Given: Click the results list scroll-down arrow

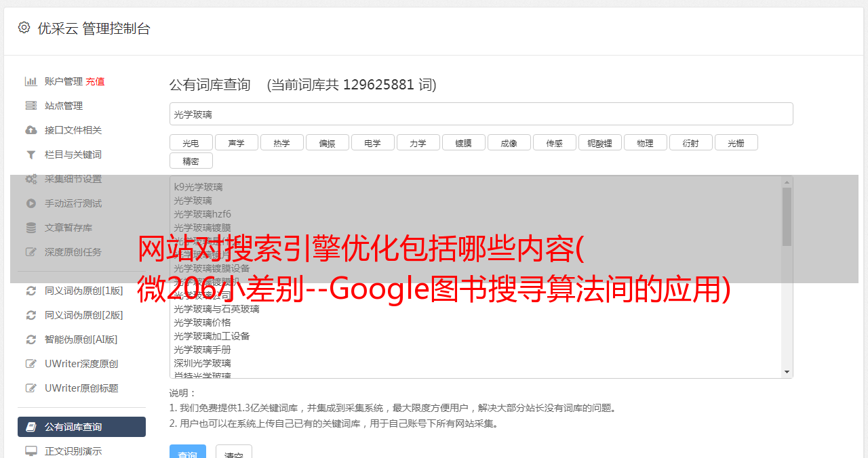Looking at the screenshot, I should point(787,372).
